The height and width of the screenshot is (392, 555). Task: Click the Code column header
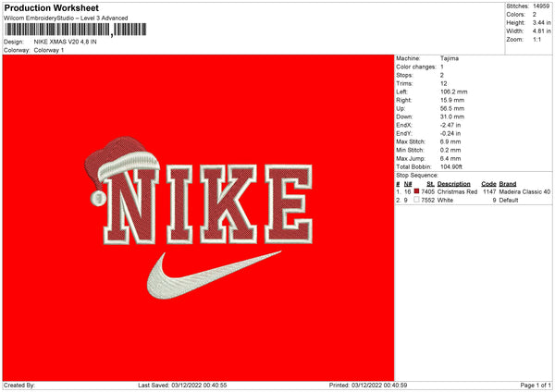click(488, 184)
